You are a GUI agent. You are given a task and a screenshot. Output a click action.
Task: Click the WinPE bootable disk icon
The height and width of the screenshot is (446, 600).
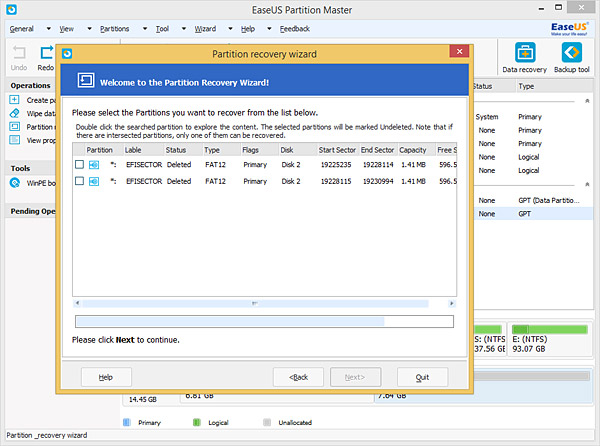tap(15, 183)
